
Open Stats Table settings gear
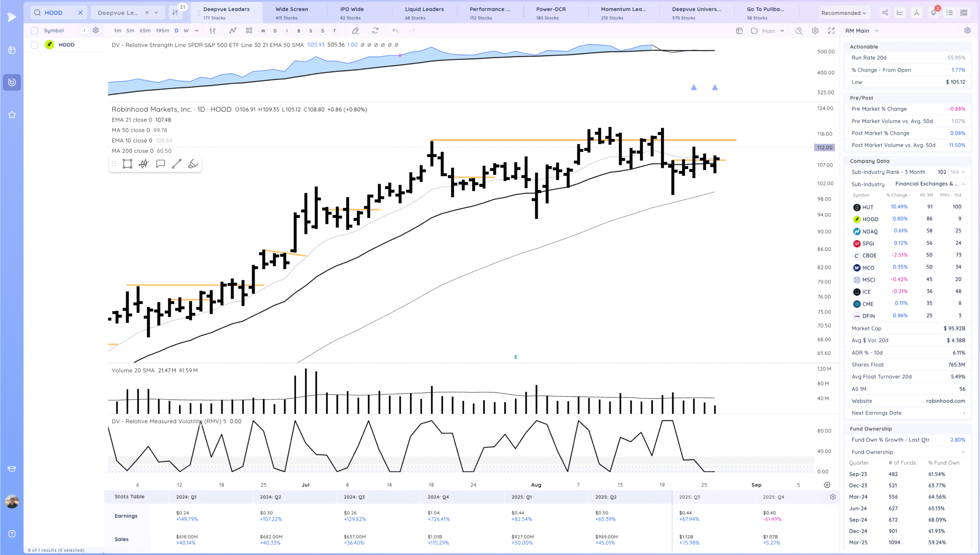(833, 497)
